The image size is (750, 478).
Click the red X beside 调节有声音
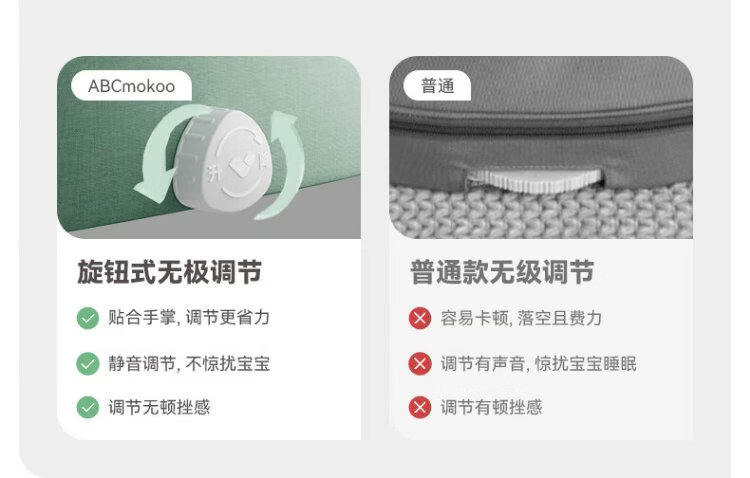tap(420, 364)
